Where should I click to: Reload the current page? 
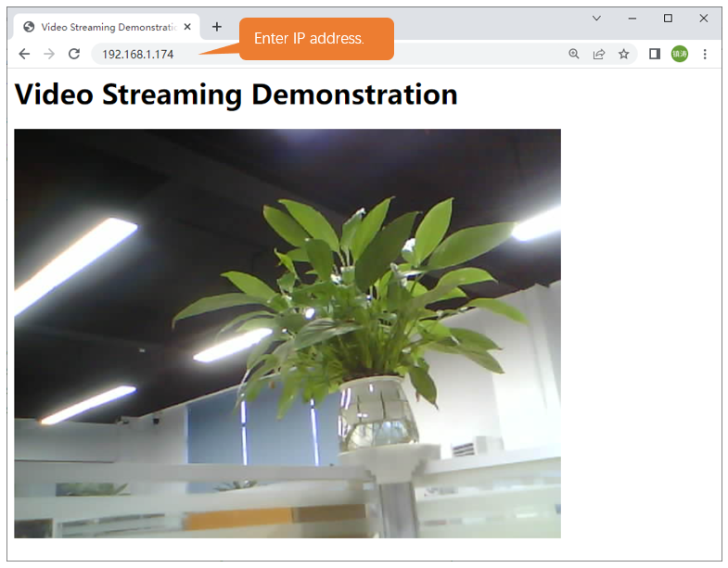click(74, 55)
